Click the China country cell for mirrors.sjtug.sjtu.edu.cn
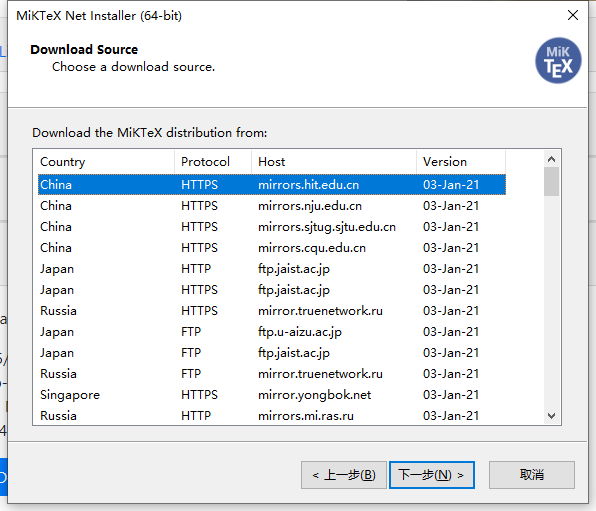The height and width of the screenshot is (511, 596). click(56, 227)
